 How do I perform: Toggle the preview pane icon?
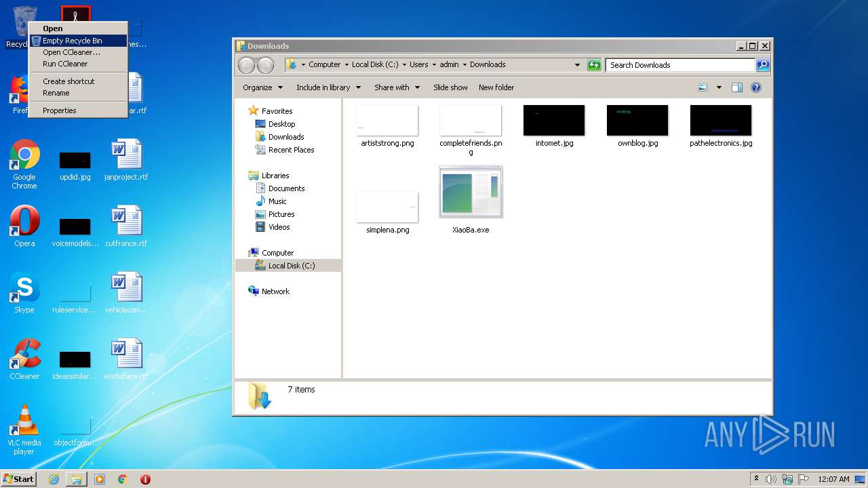pos(737,87)
